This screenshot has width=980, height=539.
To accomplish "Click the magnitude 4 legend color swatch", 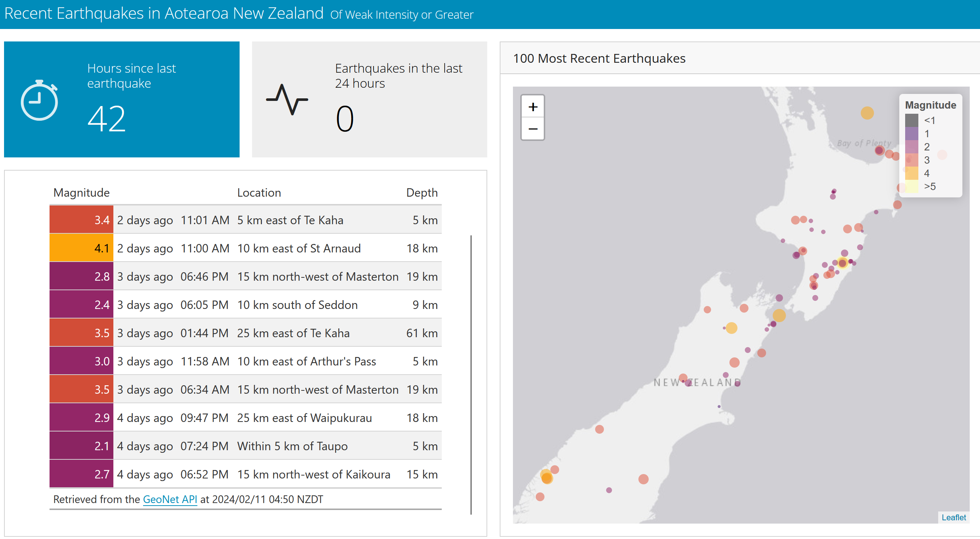I will (911, 173).
